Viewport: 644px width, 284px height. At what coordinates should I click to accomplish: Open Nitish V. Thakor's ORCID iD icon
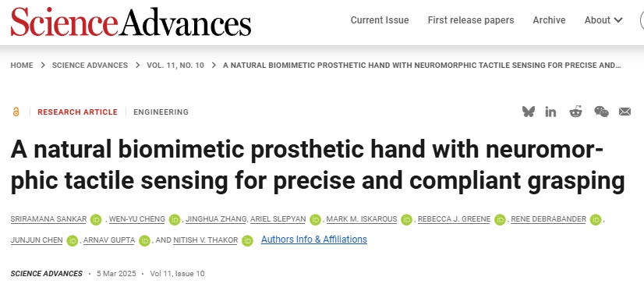(247, 240)
